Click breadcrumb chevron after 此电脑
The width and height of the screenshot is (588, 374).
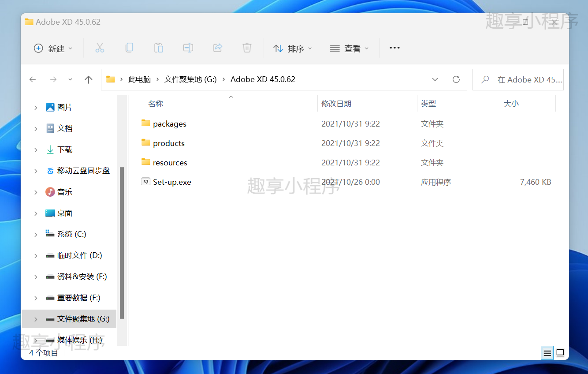pyautogui.click(x=158, y=79)
